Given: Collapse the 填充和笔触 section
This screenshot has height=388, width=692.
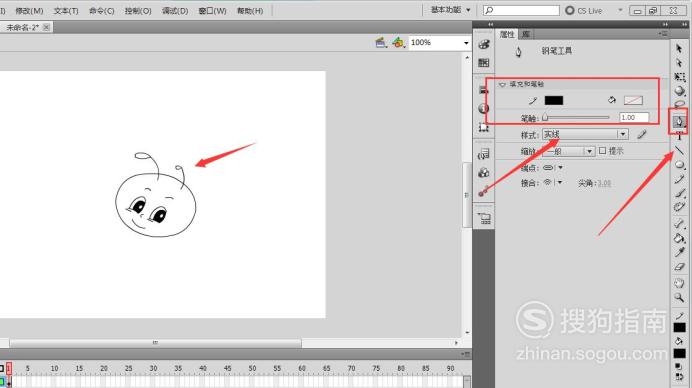Looking at the screenshot, I should [x=502, y=84].
